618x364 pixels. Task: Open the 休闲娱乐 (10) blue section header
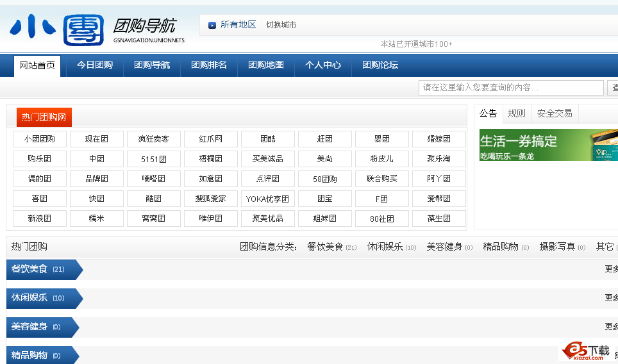44,298
